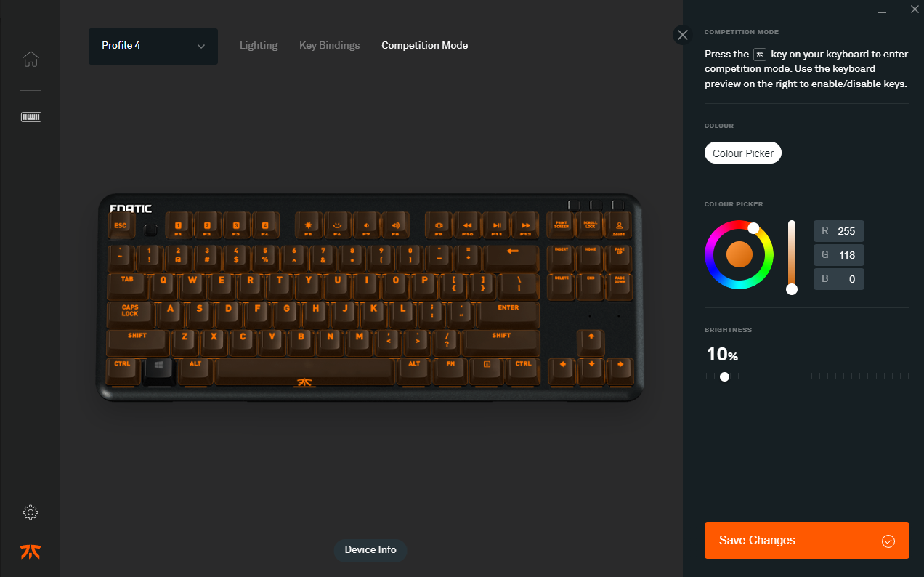Toggle the Print Screen key on the preview
The image size is (924, 577).
tap(561, 226)
